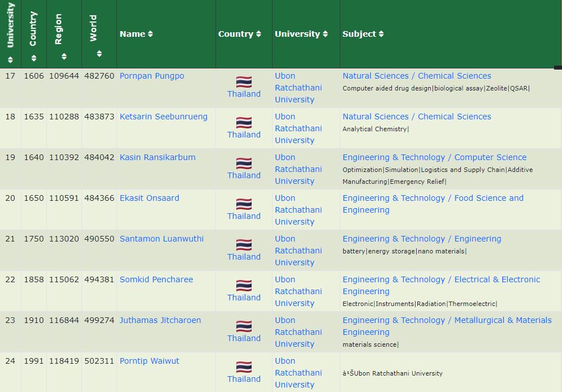Click Thailand link in Somkid Pencharee row
This screenshot has width=562, height=392.
[x=244, y=298]
